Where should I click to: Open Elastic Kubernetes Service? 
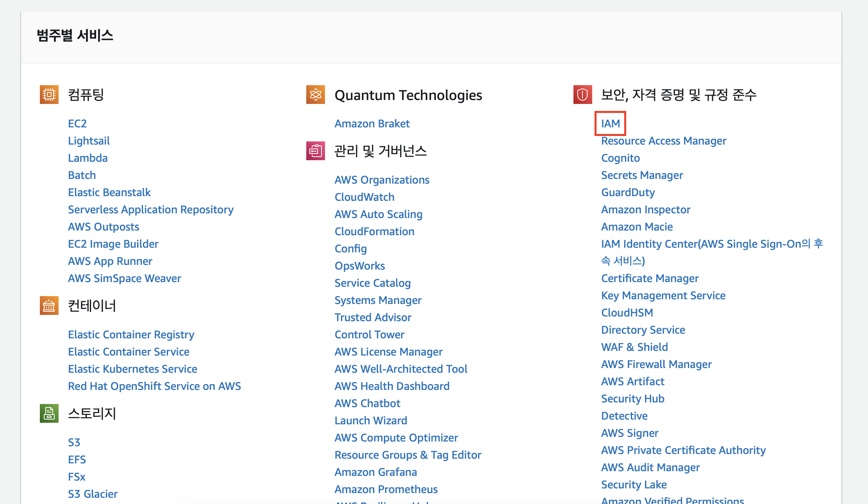(x=132, y=369)
